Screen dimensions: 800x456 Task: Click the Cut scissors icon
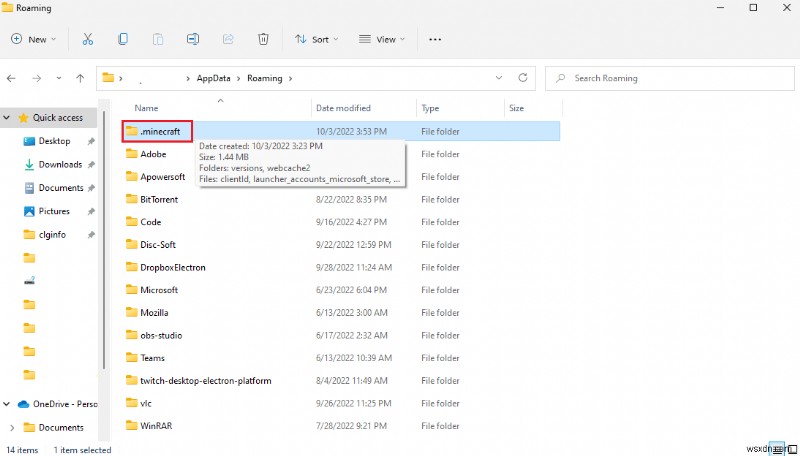(88, 39)
